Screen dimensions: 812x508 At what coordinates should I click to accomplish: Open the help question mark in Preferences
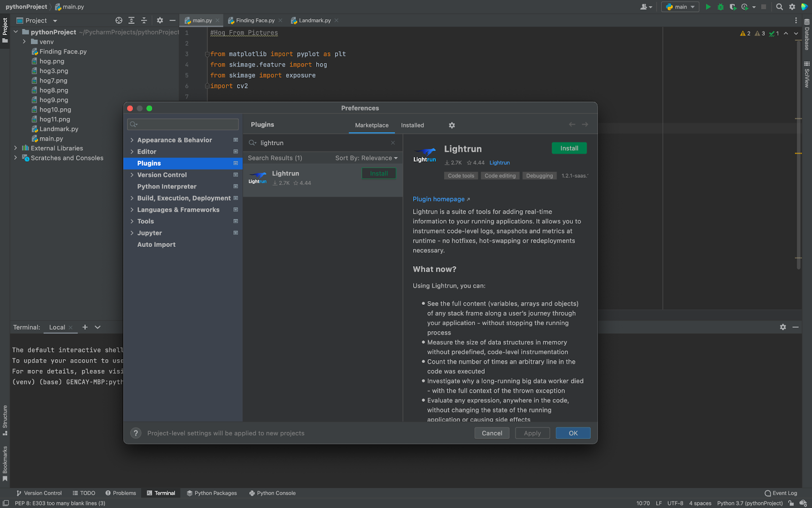pyautogui.click(x=136, y=433)
